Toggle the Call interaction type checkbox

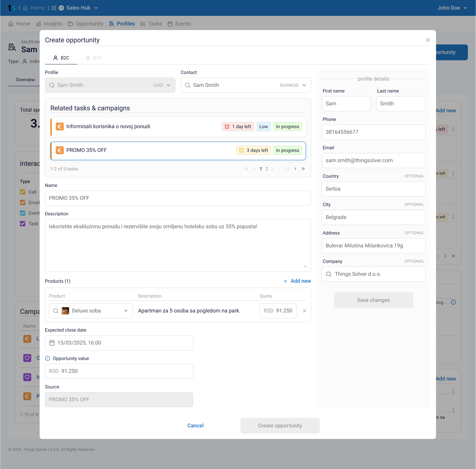[x=23, y=192]
